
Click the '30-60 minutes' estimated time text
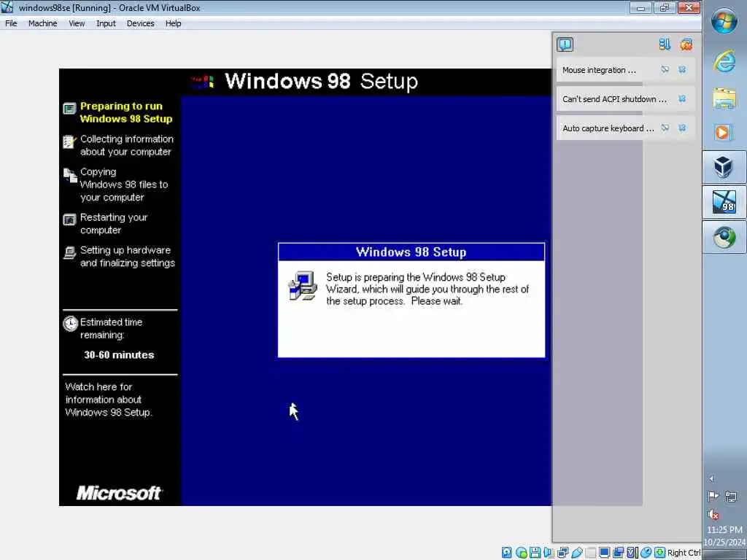coord(119,355)
